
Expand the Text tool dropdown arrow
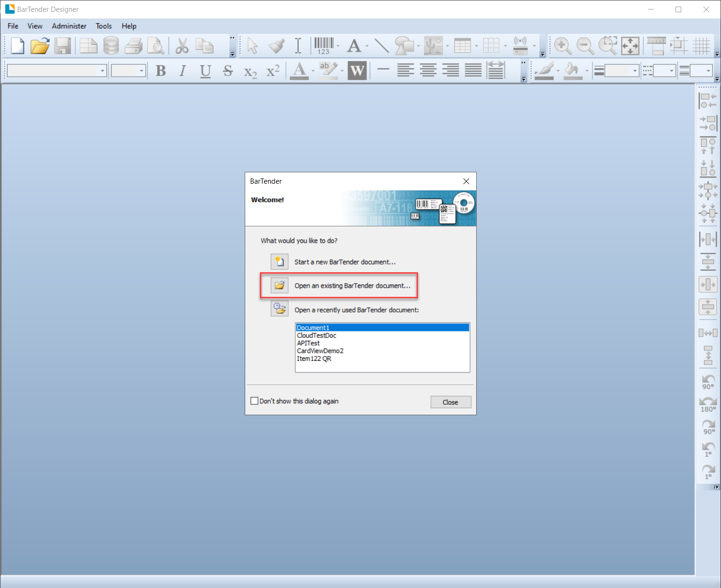(x=367, y=46)
